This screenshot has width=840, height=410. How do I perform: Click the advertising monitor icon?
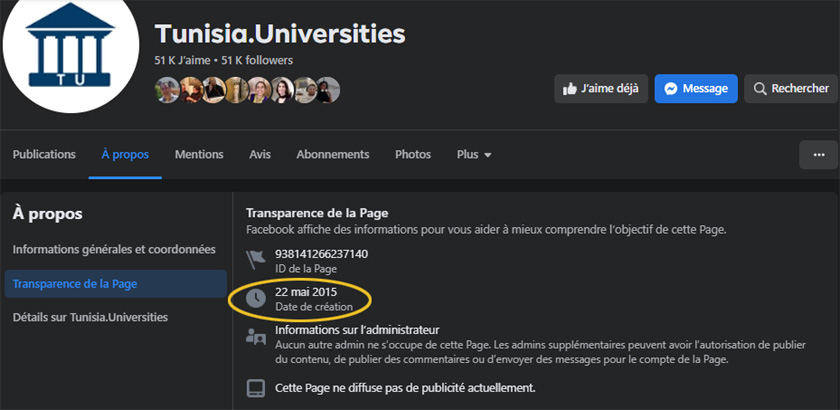click(256, 387)
